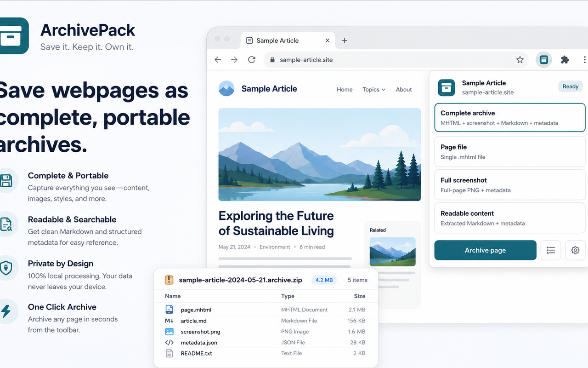
Task: Click the page.mhtml file icon
Action: point(169,310)
